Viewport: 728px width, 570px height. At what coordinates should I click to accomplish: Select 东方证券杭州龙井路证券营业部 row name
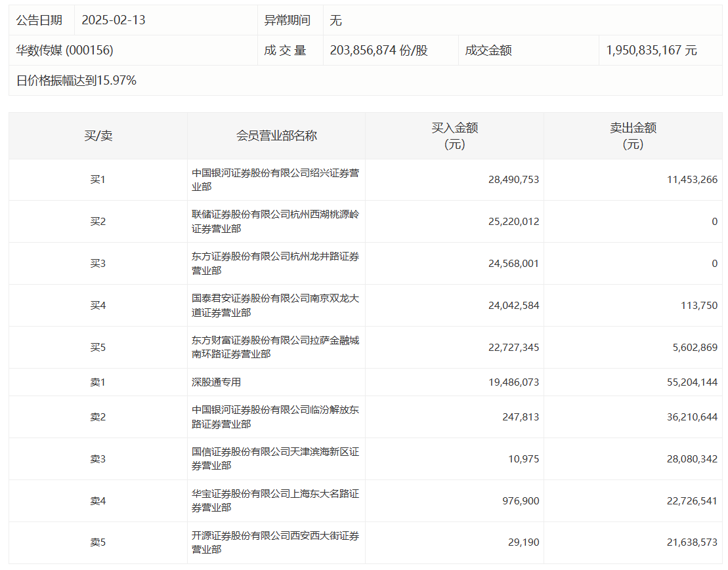click(x=276, y=264)
